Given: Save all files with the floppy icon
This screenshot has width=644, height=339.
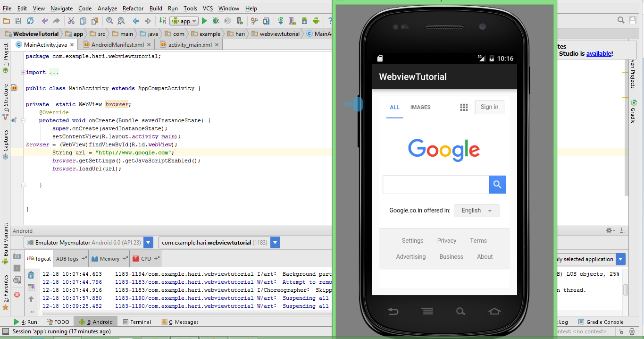Looking at the screenshot, I should coord(18,21).
